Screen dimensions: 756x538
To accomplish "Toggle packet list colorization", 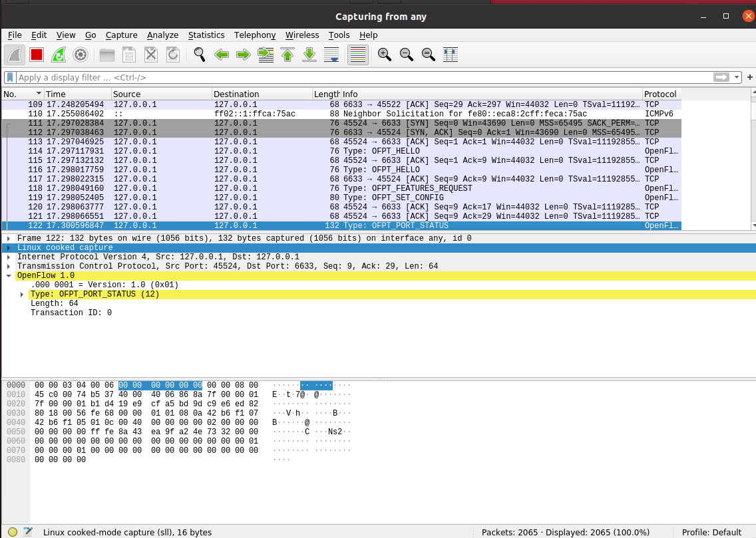I will (358, 55).
